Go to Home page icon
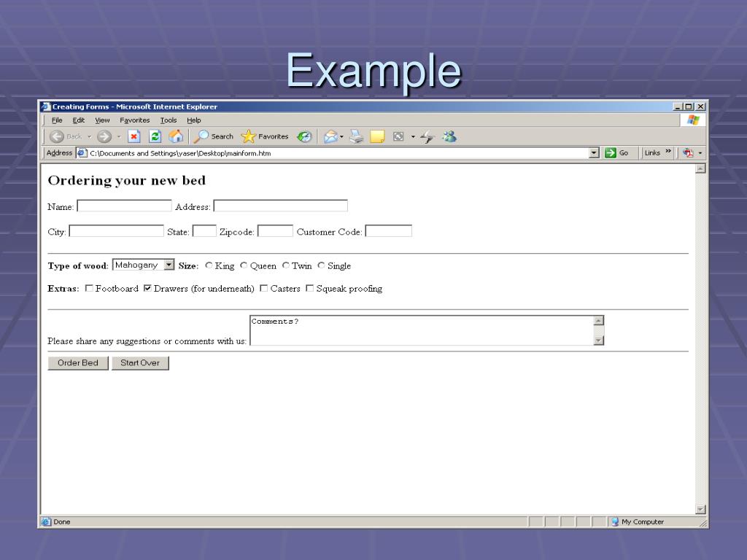747x560 pixels. 176,136
